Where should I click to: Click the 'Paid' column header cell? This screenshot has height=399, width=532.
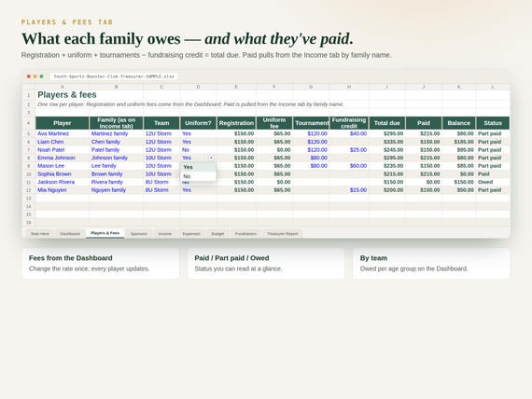click(x=424, y=123)
